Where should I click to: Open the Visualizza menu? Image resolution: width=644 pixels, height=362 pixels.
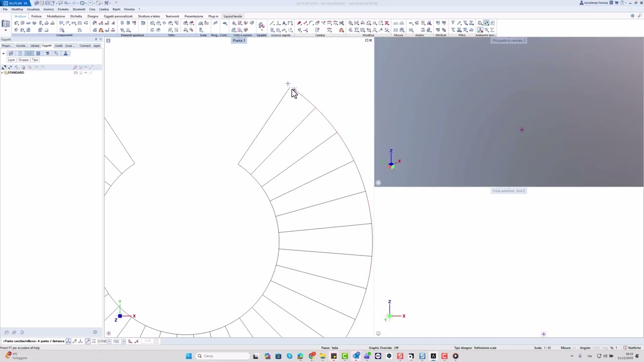click(x=33, y=9)
